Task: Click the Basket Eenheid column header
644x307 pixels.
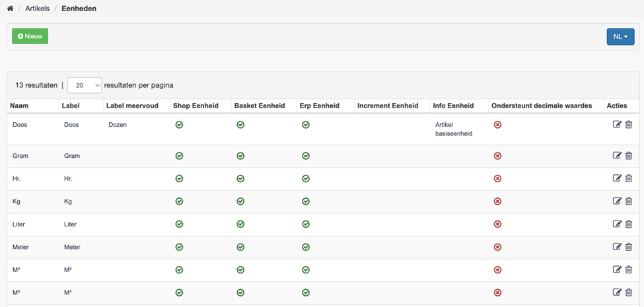Action: pyautogui.click(x=260, y=106)
